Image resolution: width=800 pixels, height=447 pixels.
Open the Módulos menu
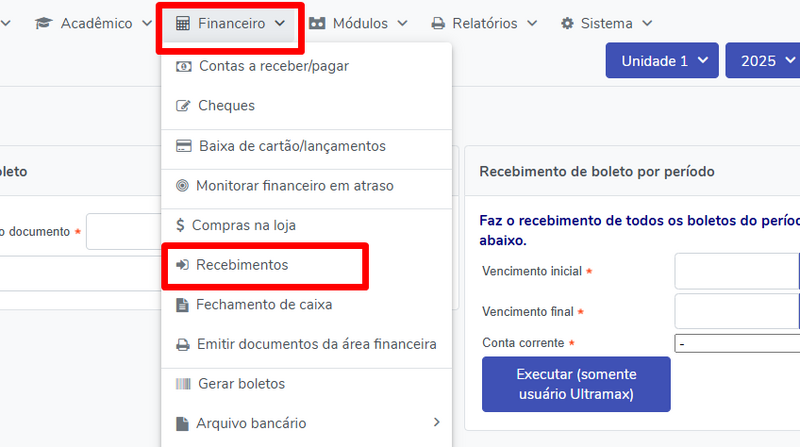(358, 23)
